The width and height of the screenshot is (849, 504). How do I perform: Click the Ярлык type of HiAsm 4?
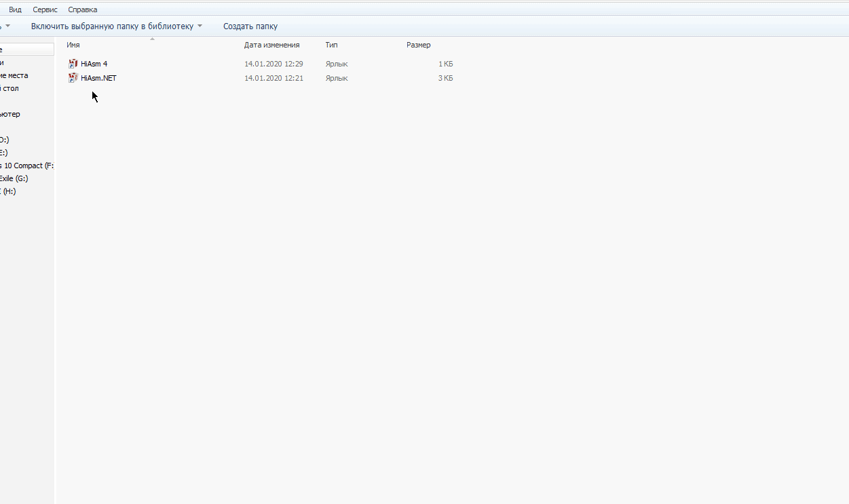[337, 64]
